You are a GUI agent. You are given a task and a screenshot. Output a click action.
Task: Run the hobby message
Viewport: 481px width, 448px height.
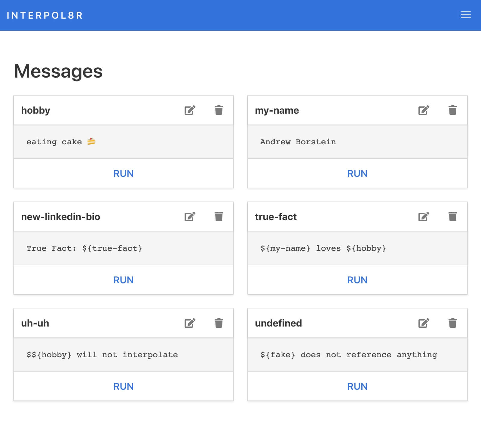pos(123,173)
